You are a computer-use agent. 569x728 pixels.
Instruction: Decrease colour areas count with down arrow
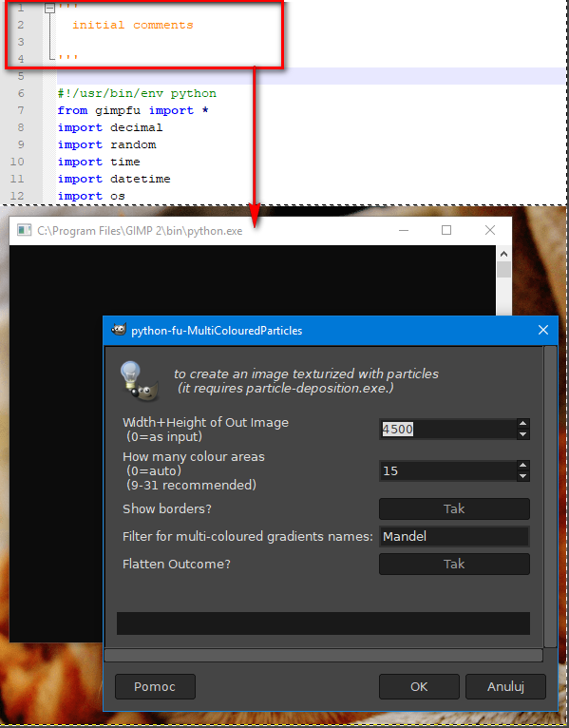click(523, 476)
